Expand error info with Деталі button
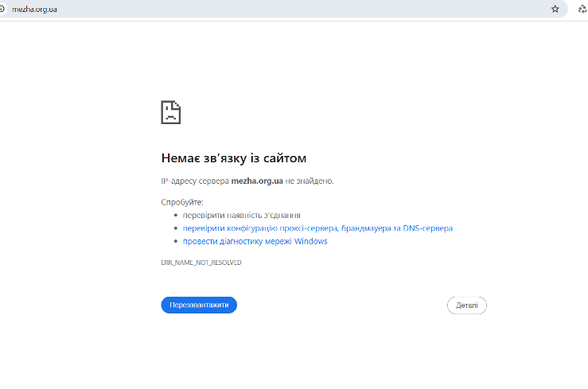Viewport: 588px width, 389px height. (466, 305)
